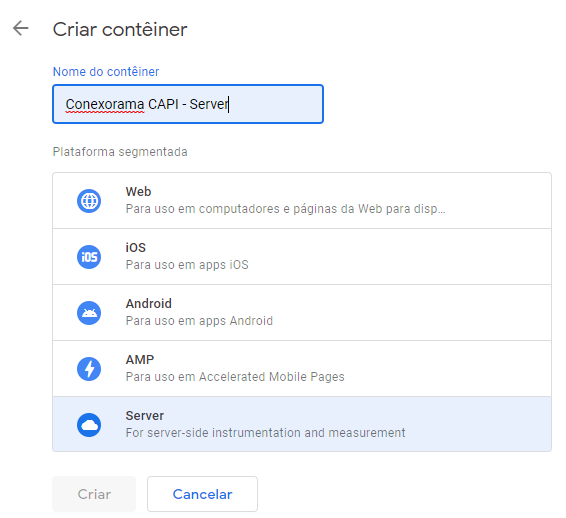Go back using the left arrow icon

21,28
